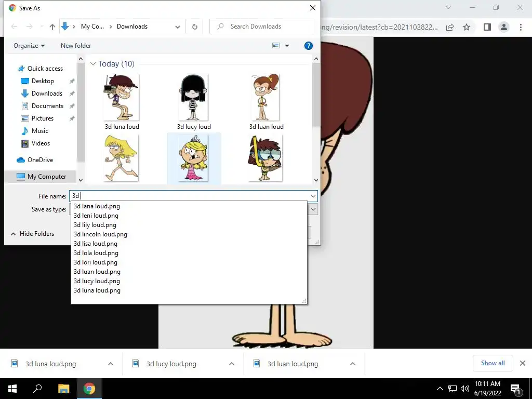Choose 3d luna loud.png suggestion
532x399 pixels.
[x=97, y=290]
